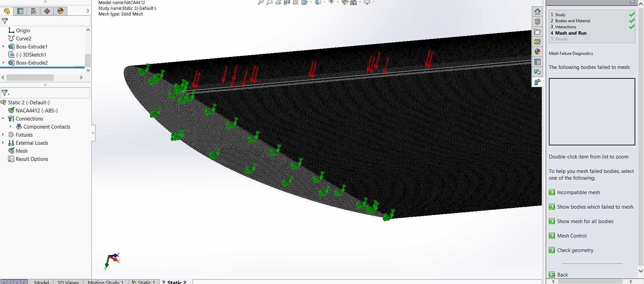This screenshot has height=284, width=644.
Task: Open the View Palette task pane icon
Action: pyautogui.click(x=537, y=42)
